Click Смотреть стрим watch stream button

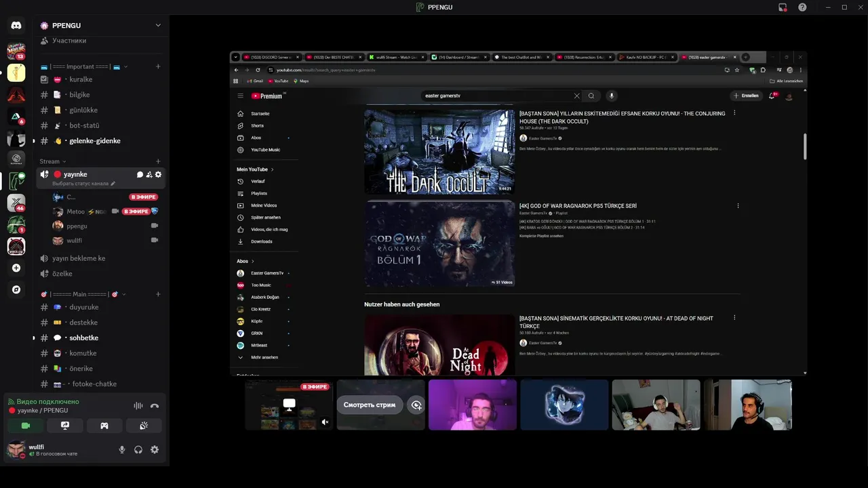pyautogui.click(x=370, y=405)
